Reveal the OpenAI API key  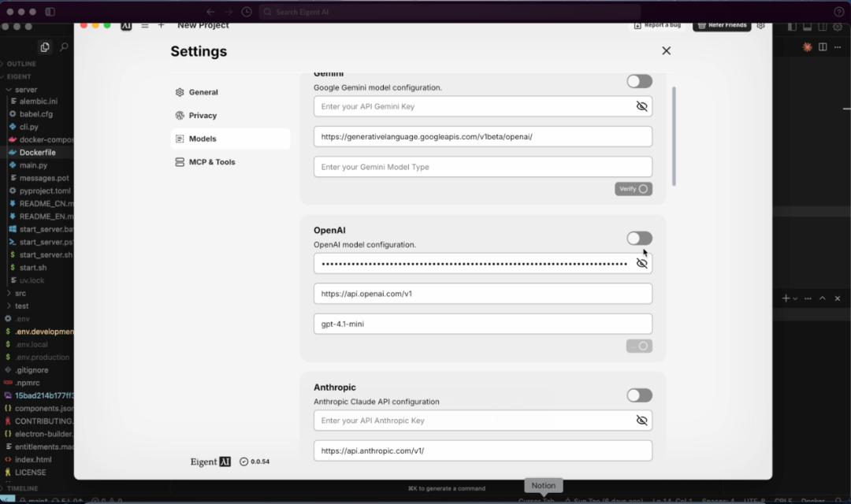641,264
